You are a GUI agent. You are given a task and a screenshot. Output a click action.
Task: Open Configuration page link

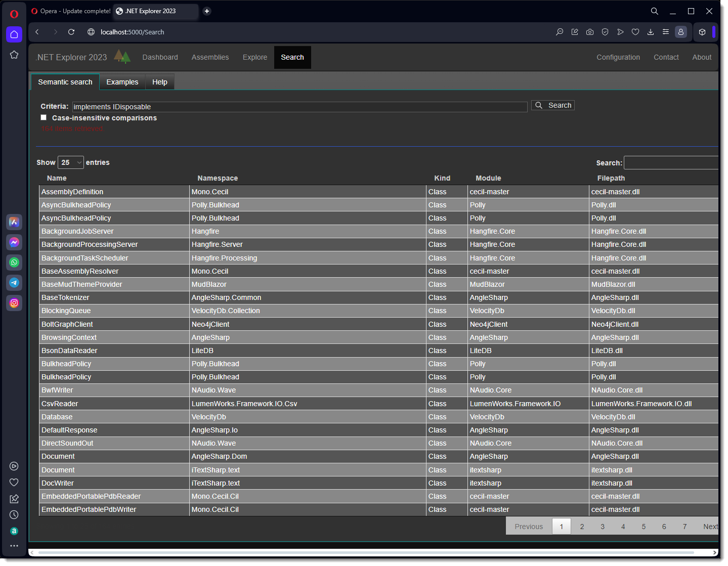pos(618,57)
